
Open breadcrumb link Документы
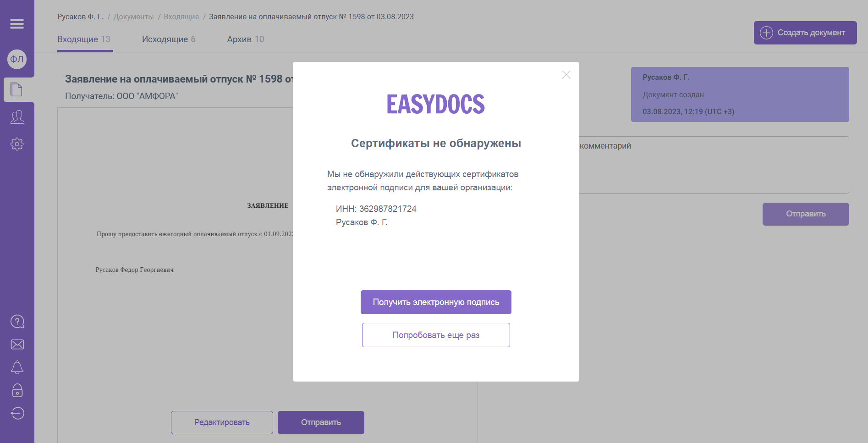click(133, 17)
